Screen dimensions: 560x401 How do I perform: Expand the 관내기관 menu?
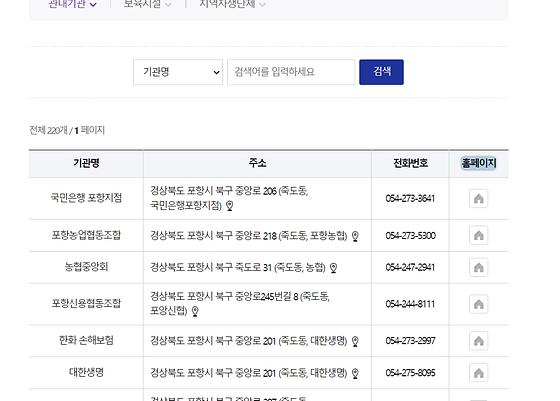pyautogui.click(x=72, y=4)
